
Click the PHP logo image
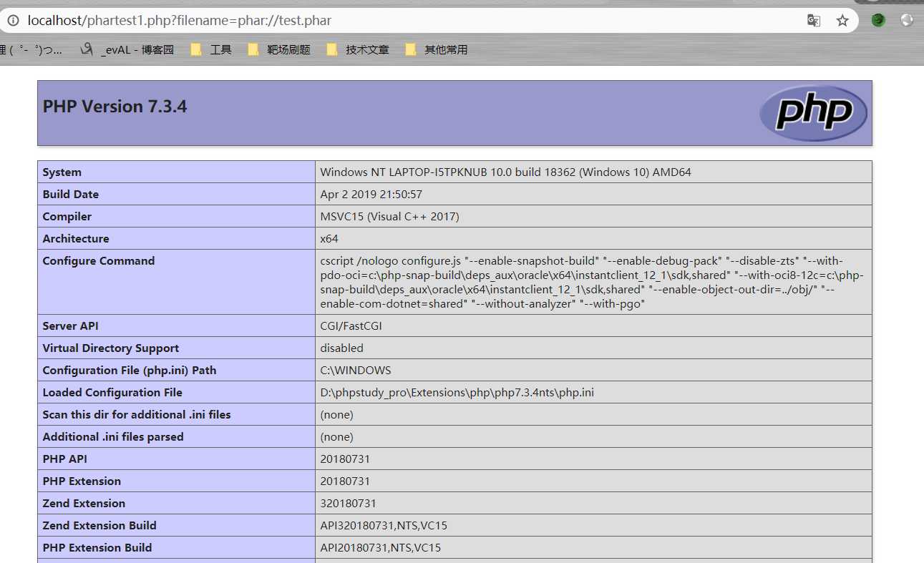coord(813,113)
